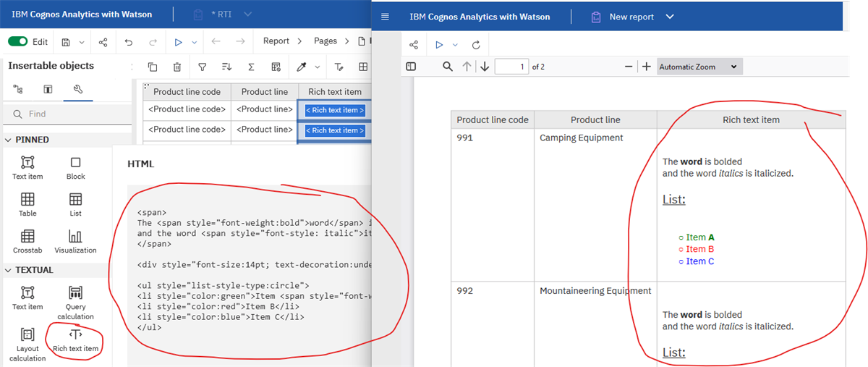This screenshot has width=868, height=367.
Task: Select the Visualization object
Action: pos(75,241)
